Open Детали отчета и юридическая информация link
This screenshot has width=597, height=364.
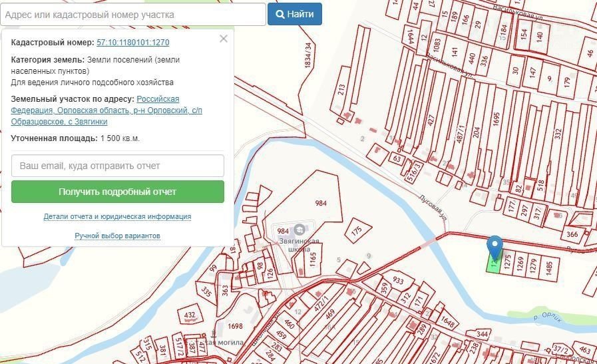tap(118, 217)
